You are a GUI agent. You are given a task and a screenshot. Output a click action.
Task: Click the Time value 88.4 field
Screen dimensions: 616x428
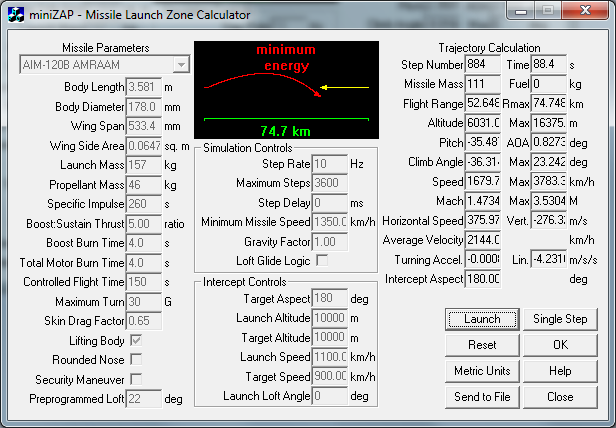click(549, 64)
